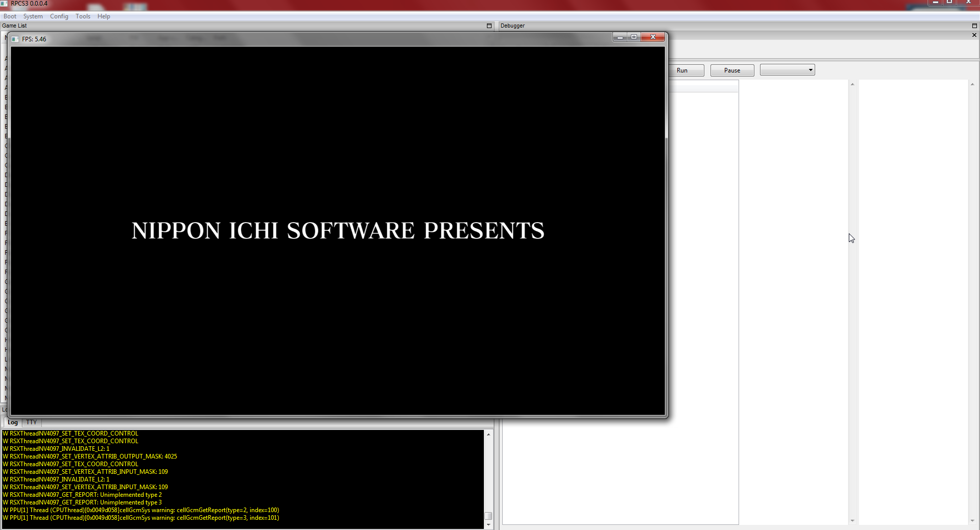Image resolution: width=980 pixels, height=530 pixels.
Task: Open the Boot menu
Action: click(x=10, y=16)
